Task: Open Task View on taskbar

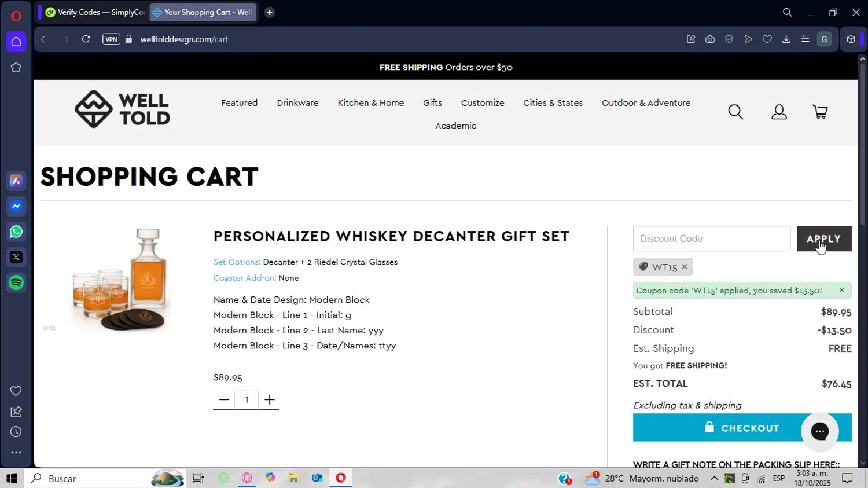Action: (x=198, y=478)
